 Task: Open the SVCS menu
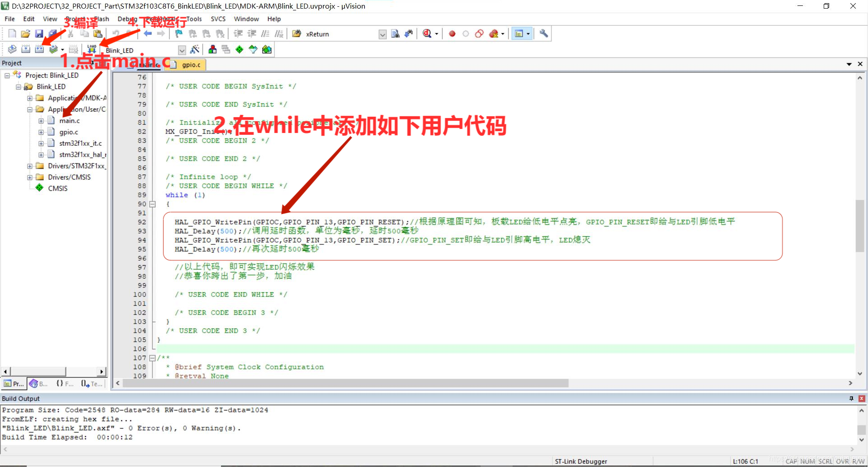218,19
